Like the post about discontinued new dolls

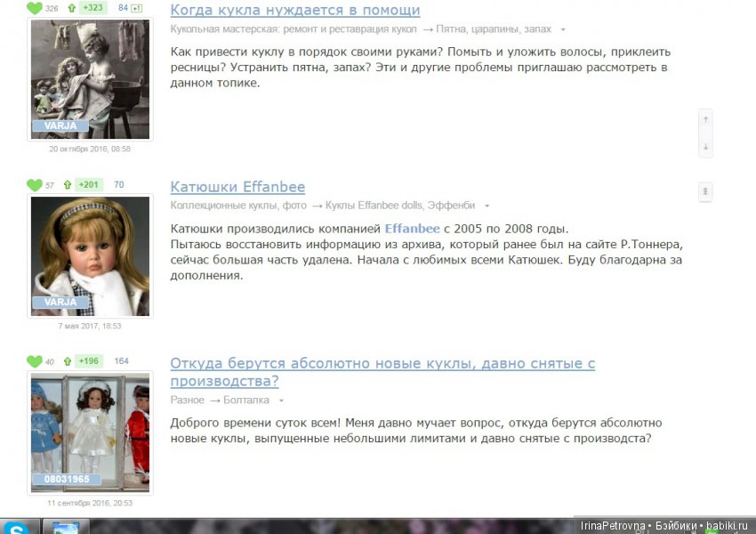click(x=35, y=361)
